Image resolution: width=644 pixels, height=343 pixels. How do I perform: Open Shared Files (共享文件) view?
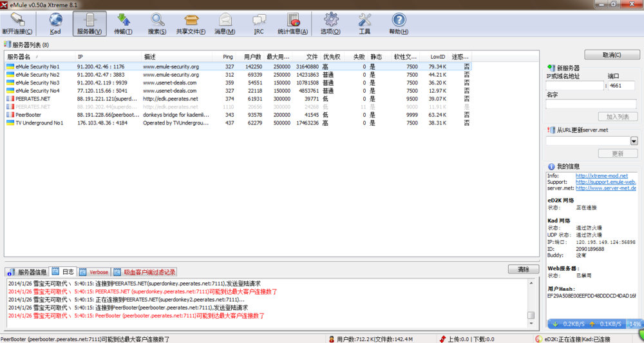(x=191, y=23)
